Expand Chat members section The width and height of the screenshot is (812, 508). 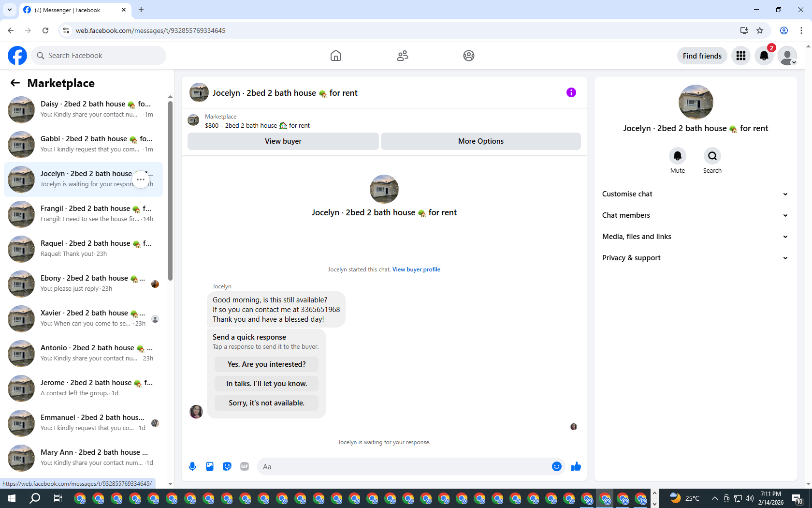pos(695,215)
